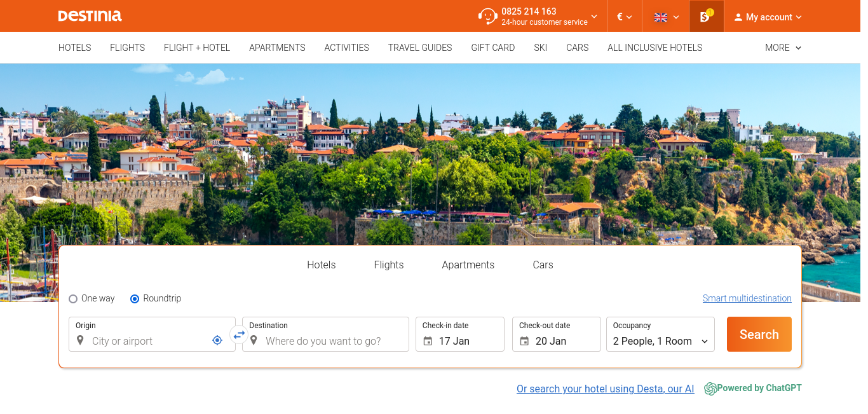Click the Destination input field

325,335
